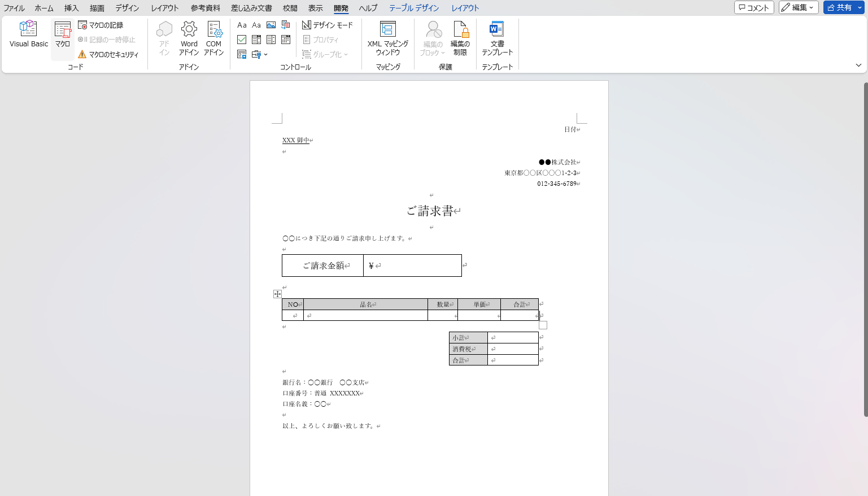Viewport: 868px width, 496px height.
Task: Open the COM アドイン dialog
Action: (x=213, y=38)
